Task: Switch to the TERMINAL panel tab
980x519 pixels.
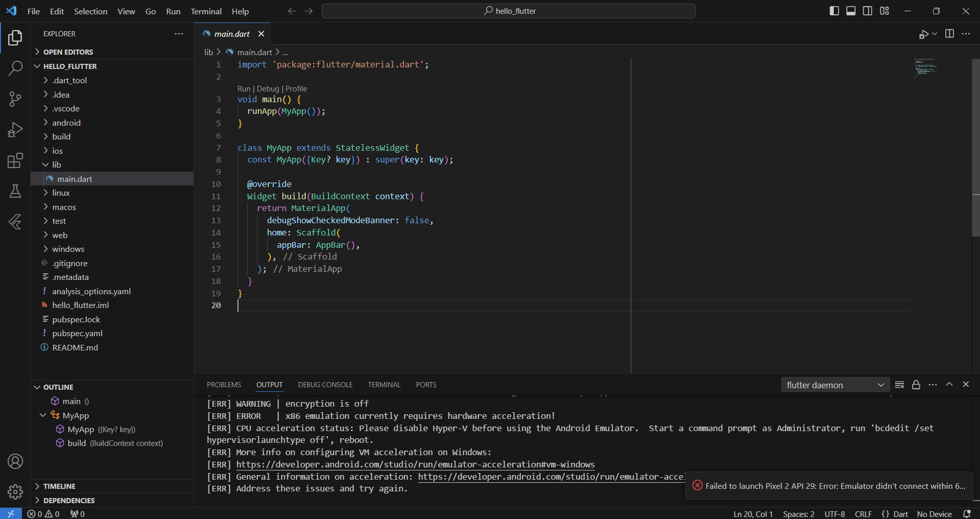Action: pyautogui.click(x=384, y=385)
